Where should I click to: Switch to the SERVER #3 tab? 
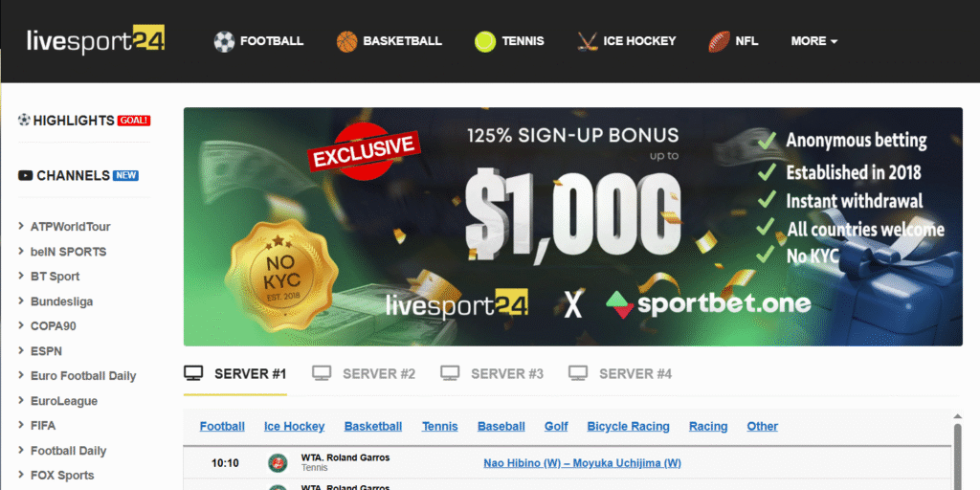pos(492,374)
